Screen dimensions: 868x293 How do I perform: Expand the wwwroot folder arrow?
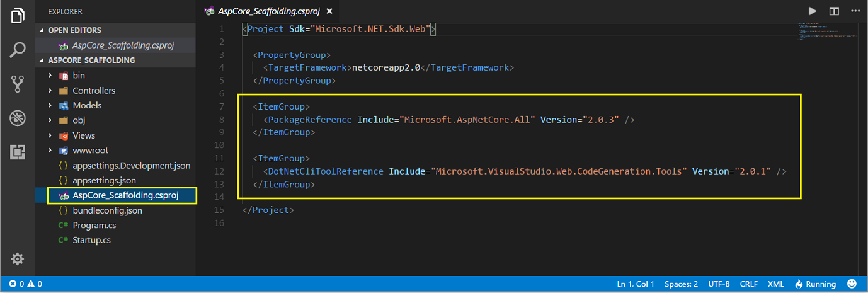[50, 151]
